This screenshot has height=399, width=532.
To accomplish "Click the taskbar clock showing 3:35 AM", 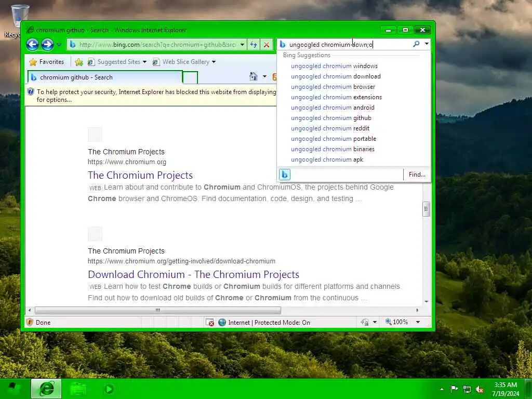I will click(x=506, y=389).
